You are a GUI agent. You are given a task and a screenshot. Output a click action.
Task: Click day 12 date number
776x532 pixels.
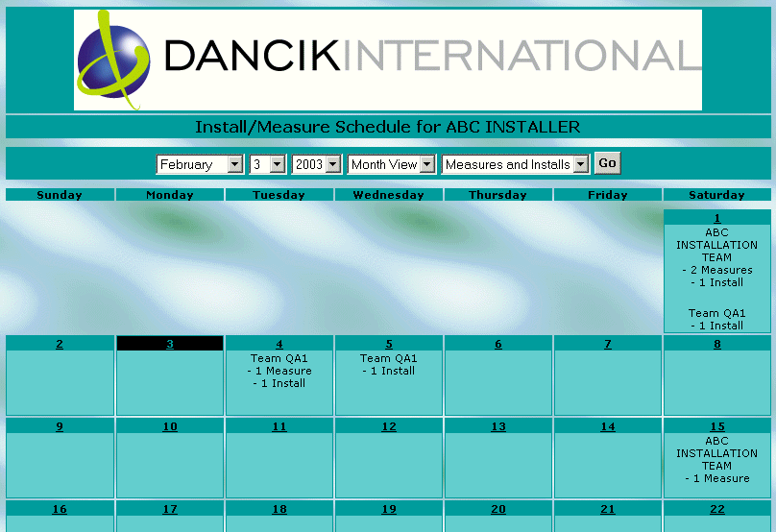point(389,426)
